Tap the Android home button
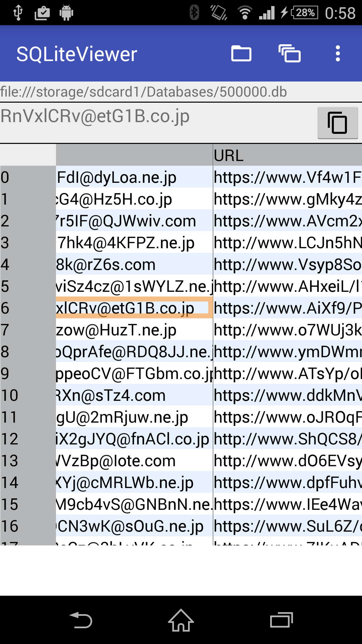Screen dimensions: 362x644 (181, 620)
